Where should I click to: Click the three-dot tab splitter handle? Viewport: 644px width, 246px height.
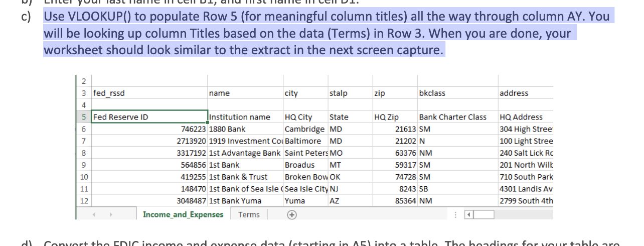pos(455,215)
